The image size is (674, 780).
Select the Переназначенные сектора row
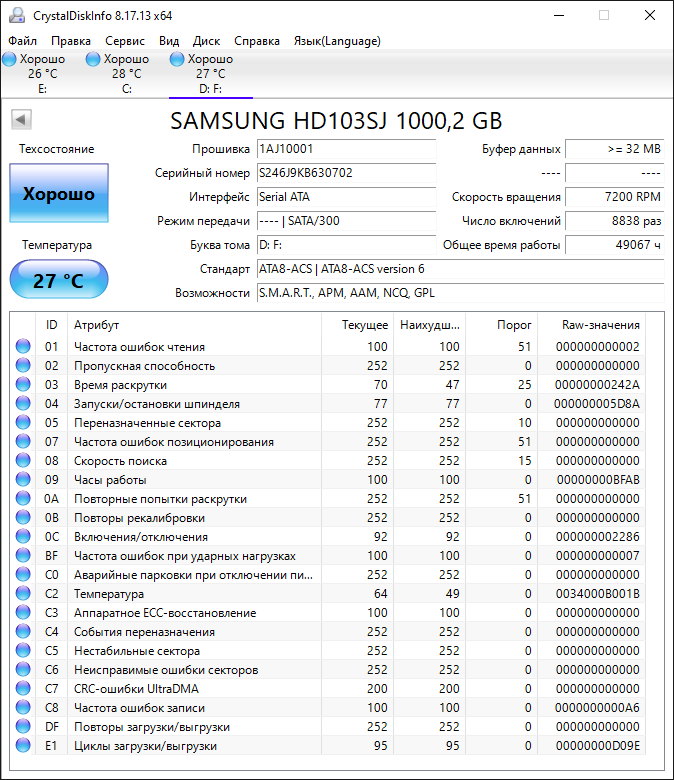[328, 422]
